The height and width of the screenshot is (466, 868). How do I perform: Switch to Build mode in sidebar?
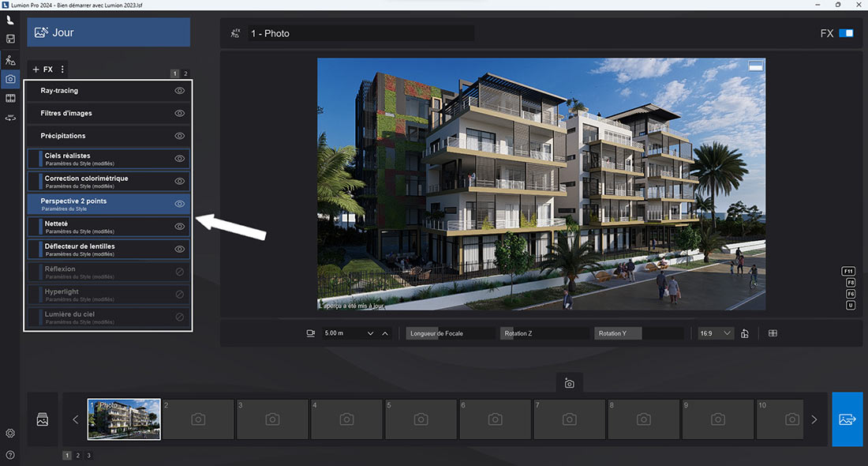tap(10, 59)
